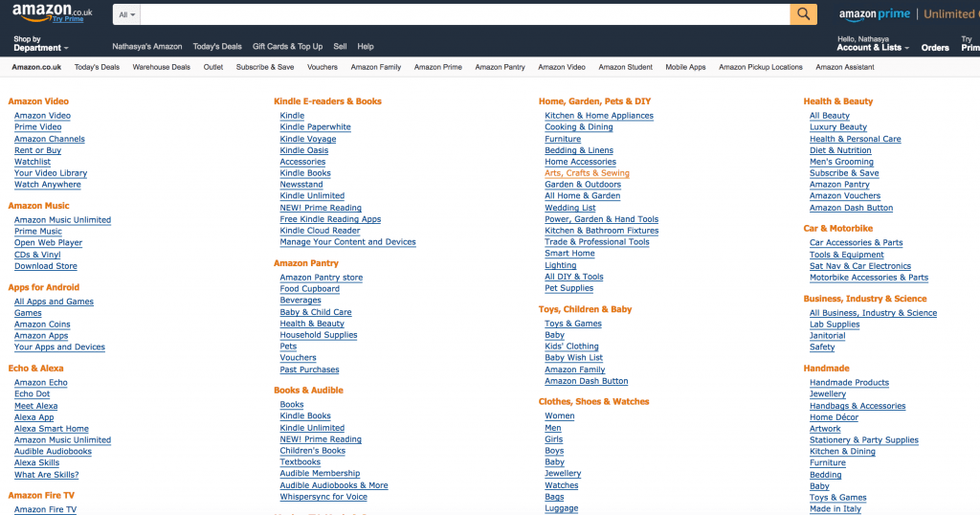Open the Echo Dot link
Viewport: 980px width, 515px height.
[x=32, y=393]
